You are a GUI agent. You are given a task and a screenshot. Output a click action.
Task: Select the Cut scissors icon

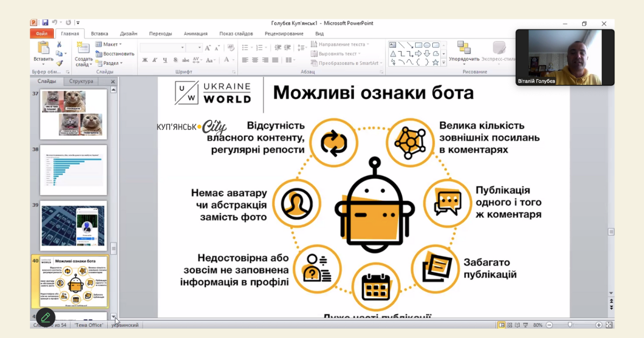coord(60,45)
